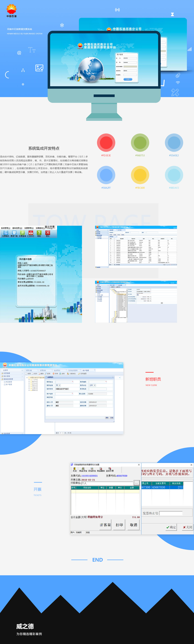The image size is (194, 644).
Task: Click the 登录 button on monitor screen
Action: pos(128,79)
